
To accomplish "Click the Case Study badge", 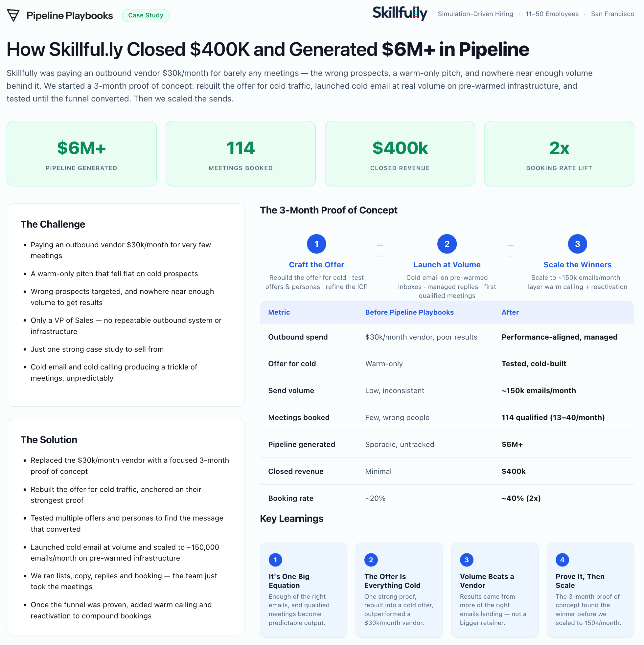I will pyautogui.click(x=146, y=15).
